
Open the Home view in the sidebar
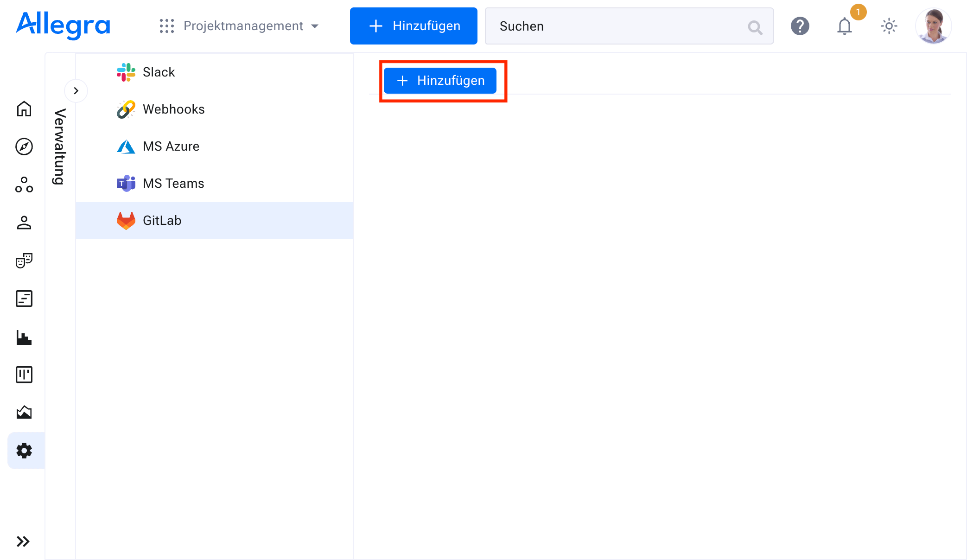click(x=24, y=108)
